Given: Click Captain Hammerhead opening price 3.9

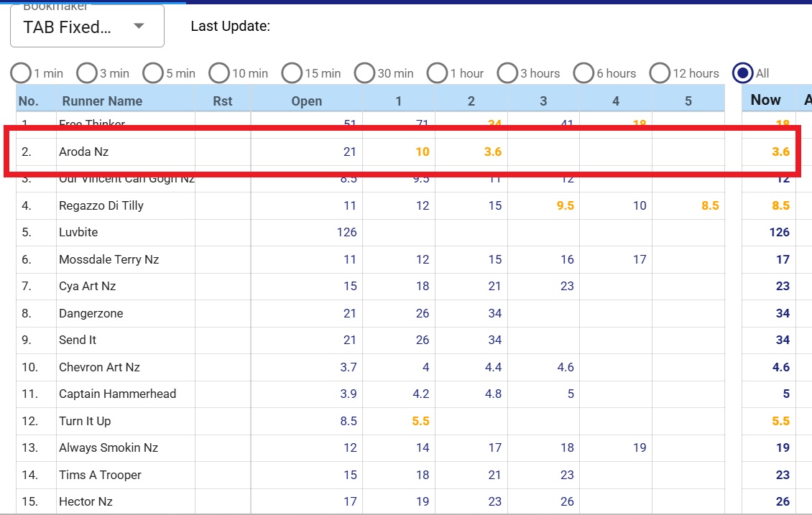Looking at the screenshot, I should point(349,394).
